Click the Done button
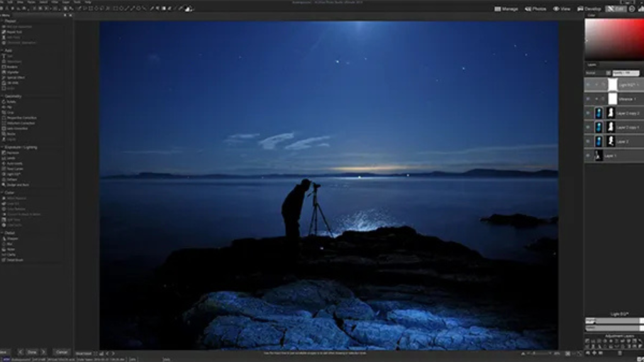 click(x=32, y=352)
